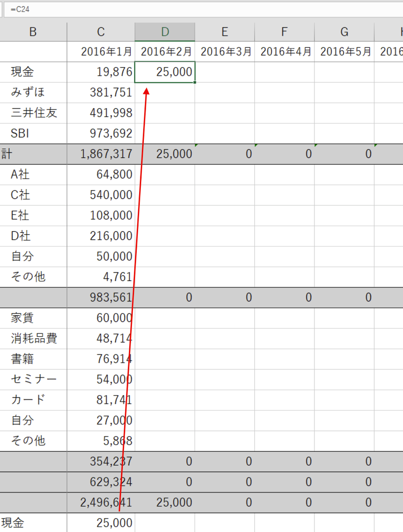The width and height of the screenshot is (403, 532).
Task: Click cell with value 81,741
Action: click(x=101, y=400)
